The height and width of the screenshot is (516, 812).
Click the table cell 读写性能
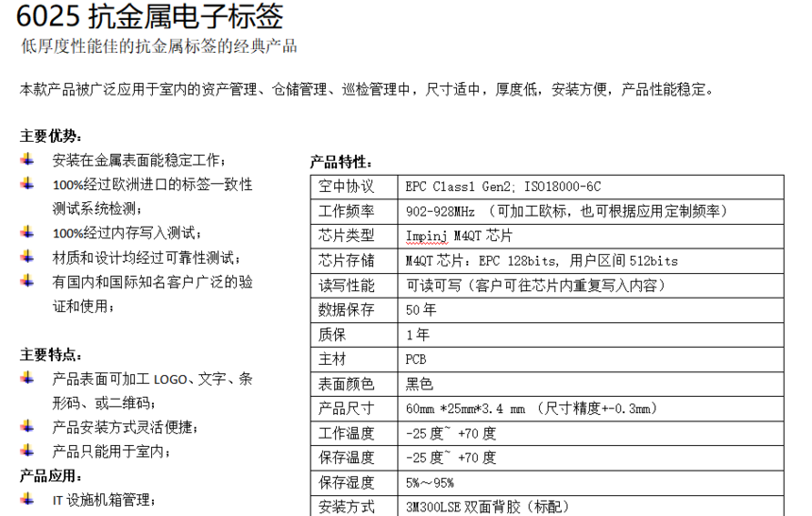(354, 285)
